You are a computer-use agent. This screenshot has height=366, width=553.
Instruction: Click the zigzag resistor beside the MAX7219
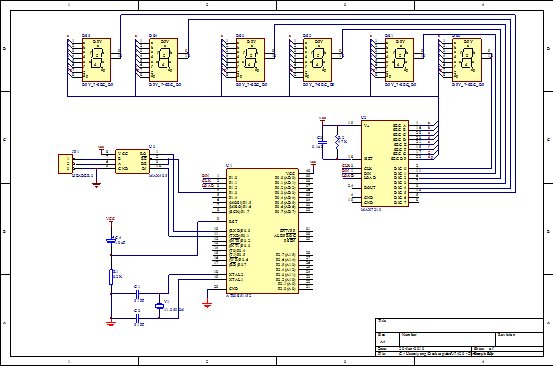click(337, 142)
